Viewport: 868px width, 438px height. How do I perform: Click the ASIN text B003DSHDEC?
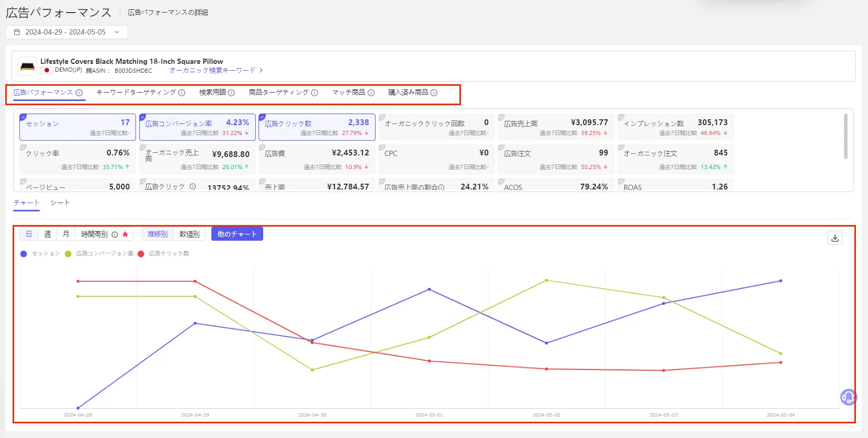point(133,71)
